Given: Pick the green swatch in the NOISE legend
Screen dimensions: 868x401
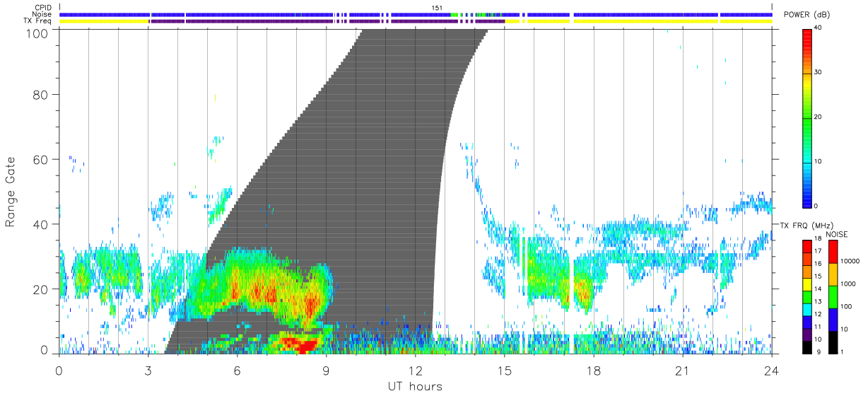Looking at the screenshot, I should [x=833, y=296].
